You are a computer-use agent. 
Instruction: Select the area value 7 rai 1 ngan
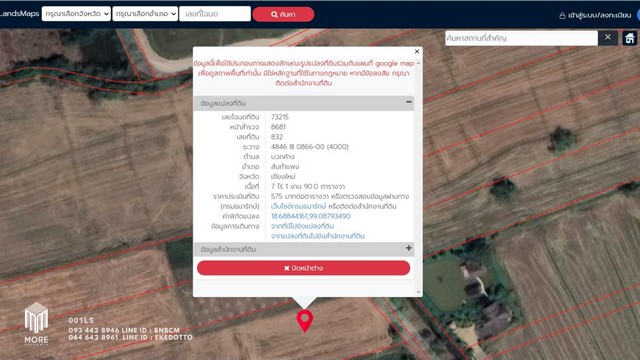pyautogui.click(x=308, y=186)
